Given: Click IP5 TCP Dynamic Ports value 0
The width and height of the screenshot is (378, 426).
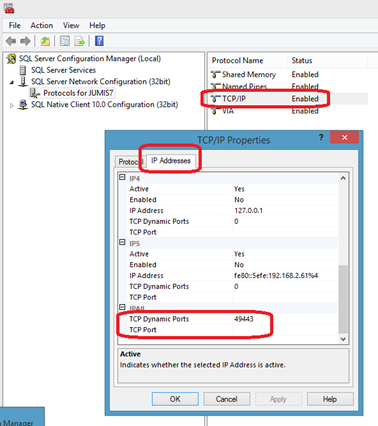Looking at the screenshot, I should click(x=236, y=286).
